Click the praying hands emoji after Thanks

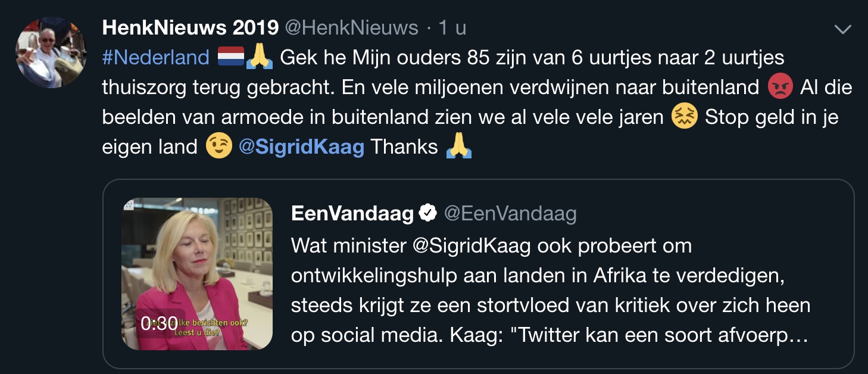458,147
